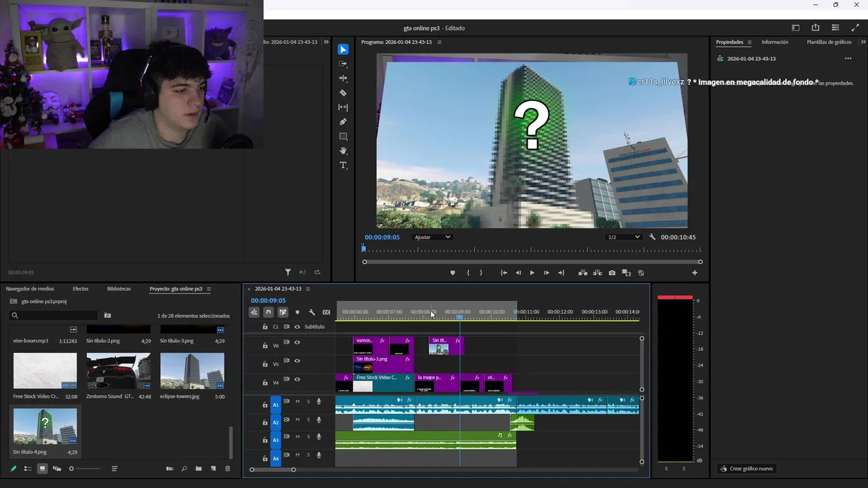Select the Ripple Edit tool
This screenshot has width=868, height=488.
[343, 79]
